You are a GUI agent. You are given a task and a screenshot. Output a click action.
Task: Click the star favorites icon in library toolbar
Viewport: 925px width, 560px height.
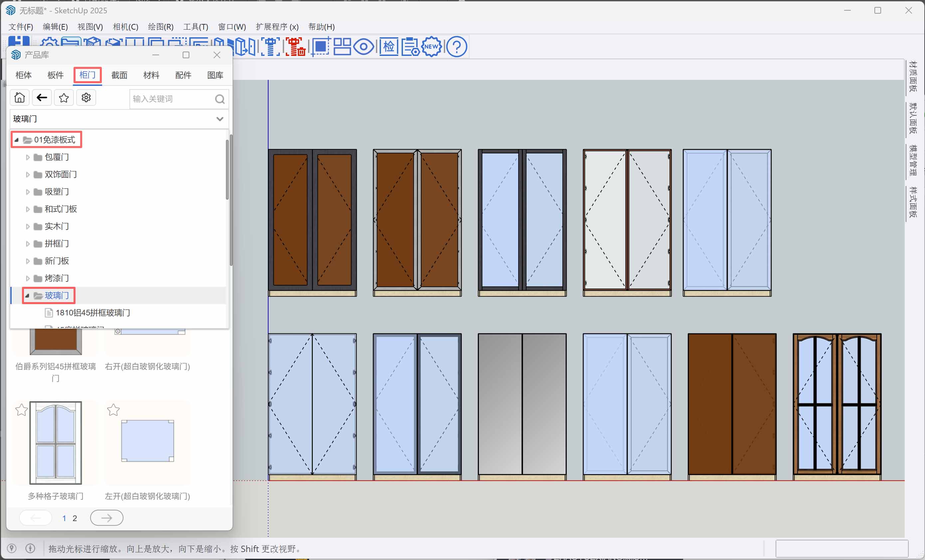(x=64, y=98)
